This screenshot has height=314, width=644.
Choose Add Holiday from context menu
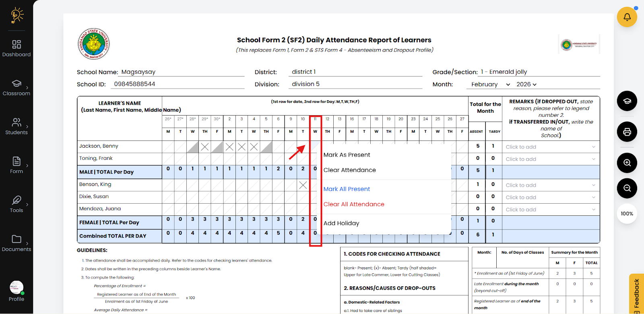pyautogui.click(x=341, y=223)
